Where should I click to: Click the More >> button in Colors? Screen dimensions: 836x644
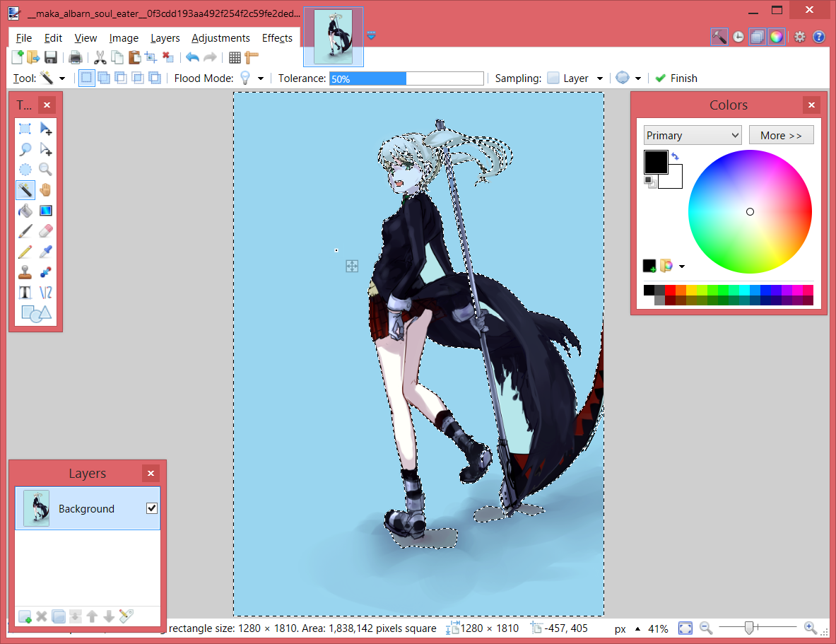pyautogui.click(x=781, y=136)
